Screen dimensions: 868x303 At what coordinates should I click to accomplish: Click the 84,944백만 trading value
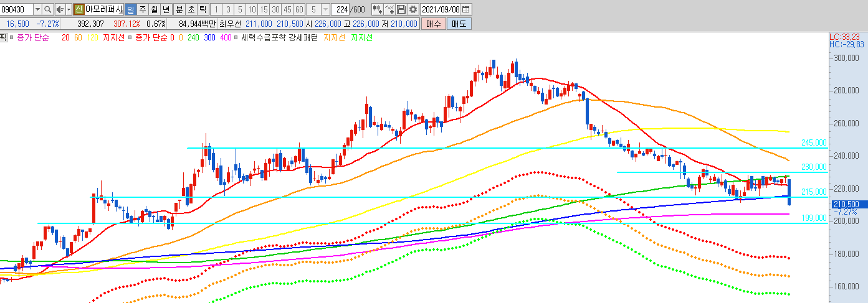197,24
